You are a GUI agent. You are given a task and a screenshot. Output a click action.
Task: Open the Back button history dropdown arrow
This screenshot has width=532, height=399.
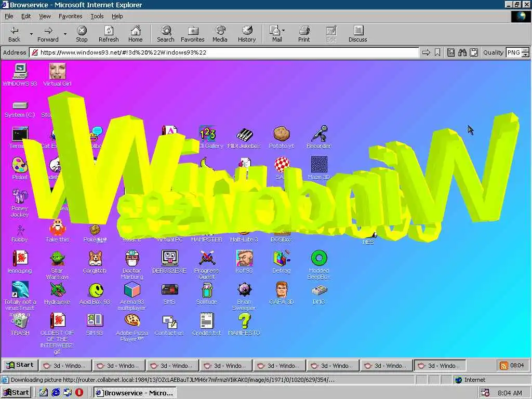(31, 34)
